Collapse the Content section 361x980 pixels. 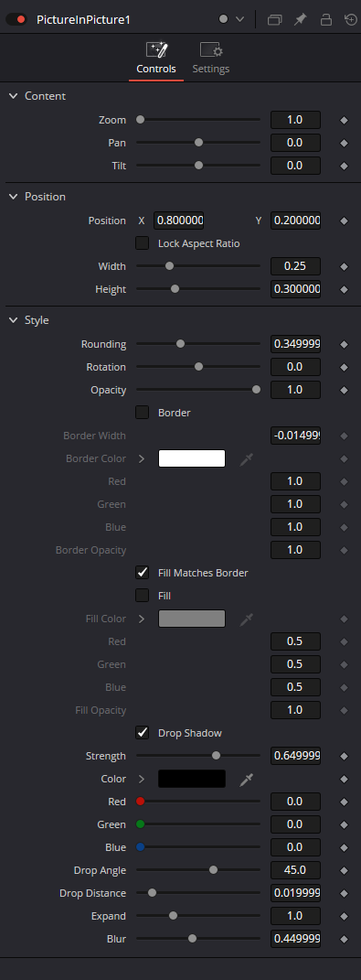click(x=13, y=96)
